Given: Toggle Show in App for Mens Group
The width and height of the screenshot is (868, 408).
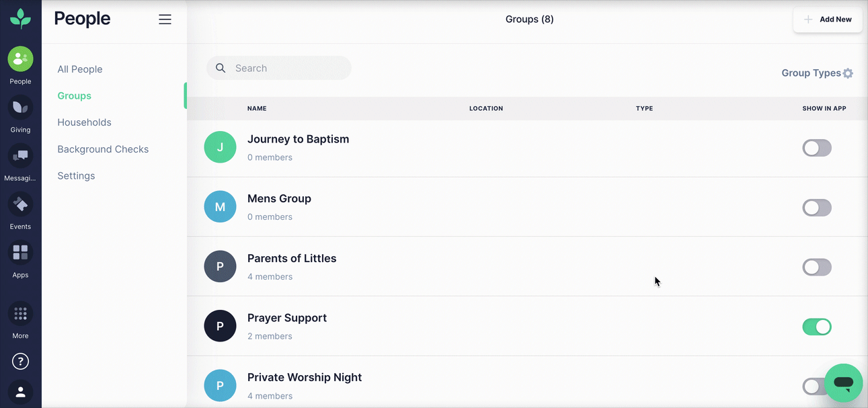Looking at the screenshot, I should click(x=817, y=208).
